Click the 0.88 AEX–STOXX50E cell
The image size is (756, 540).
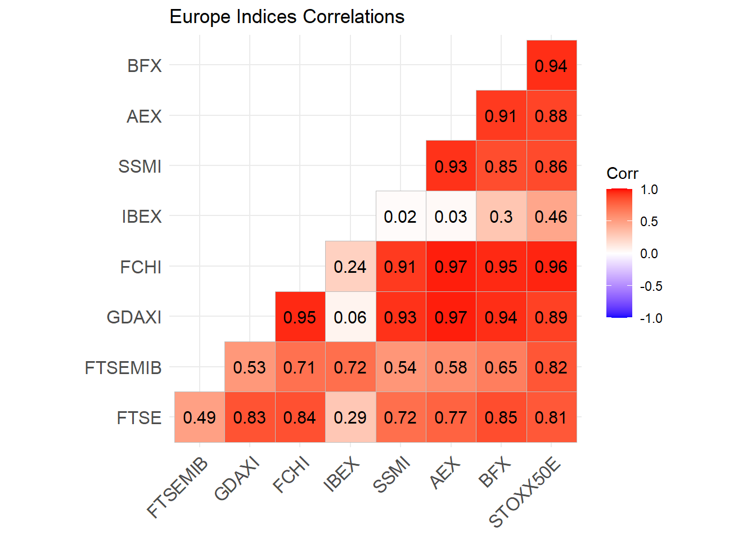pyautogui.click(x=551, y=116)
